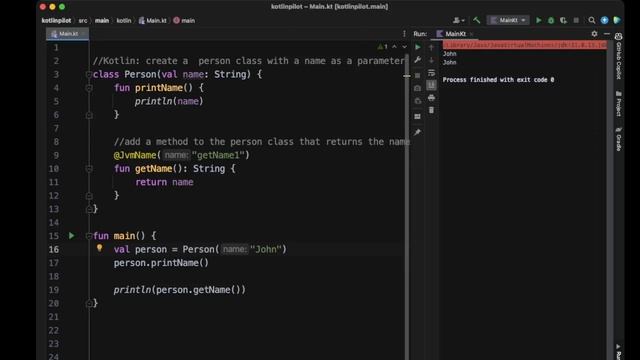Open the user account icon in toolbar
Screen dimensions: 640x360
tap(458, 20)
